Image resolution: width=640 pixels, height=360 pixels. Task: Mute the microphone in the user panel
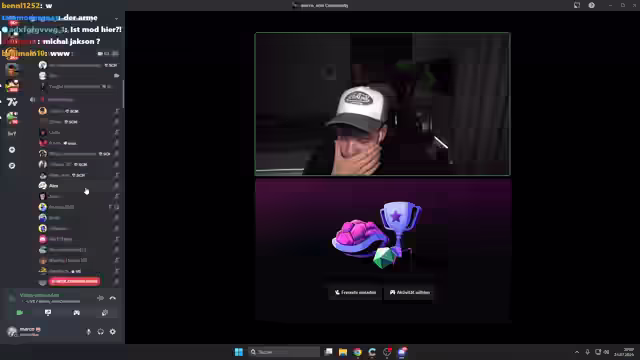(89, 332)
